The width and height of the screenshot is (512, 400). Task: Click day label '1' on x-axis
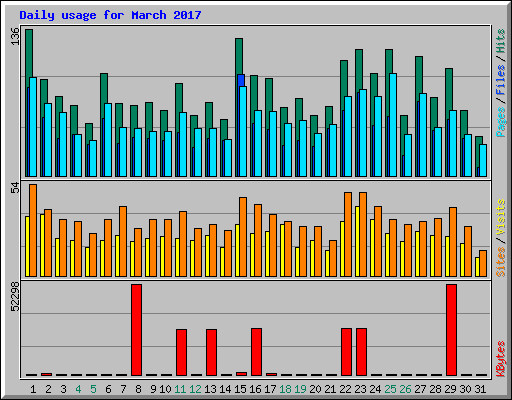click(33, 389)
